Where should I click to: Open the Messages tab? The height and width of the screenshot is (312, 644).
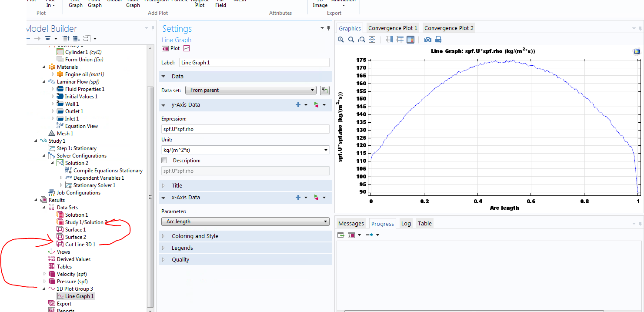351,223
